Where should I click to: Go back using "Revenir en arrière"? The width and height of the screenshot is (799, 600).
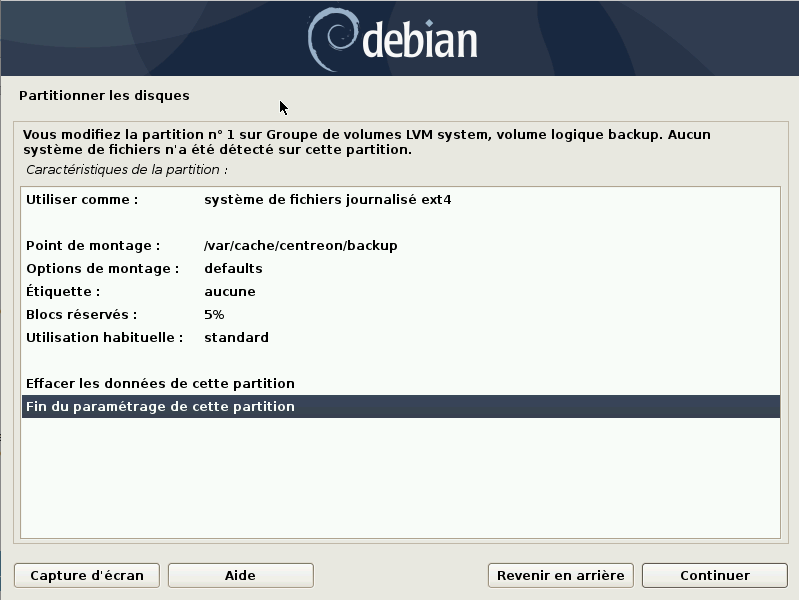point(560,575)
